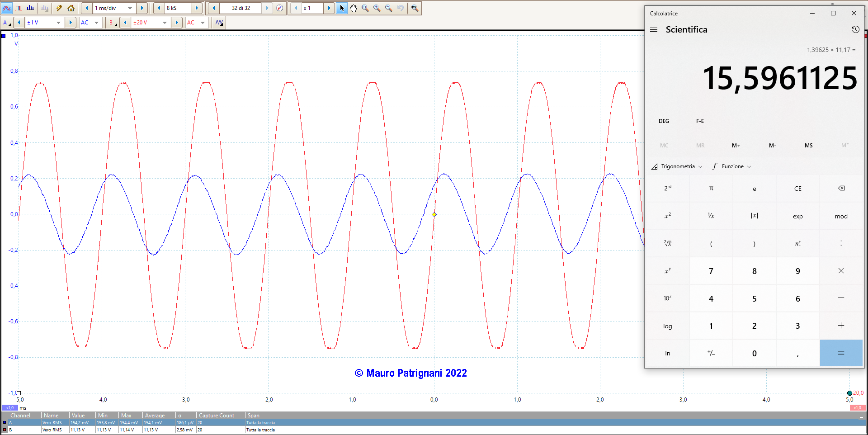Image resolution: width=868 pixels, height=435 pixels.
Task: Click the n! factorial key
Action: pyautogui.click(x=797, y=244)
